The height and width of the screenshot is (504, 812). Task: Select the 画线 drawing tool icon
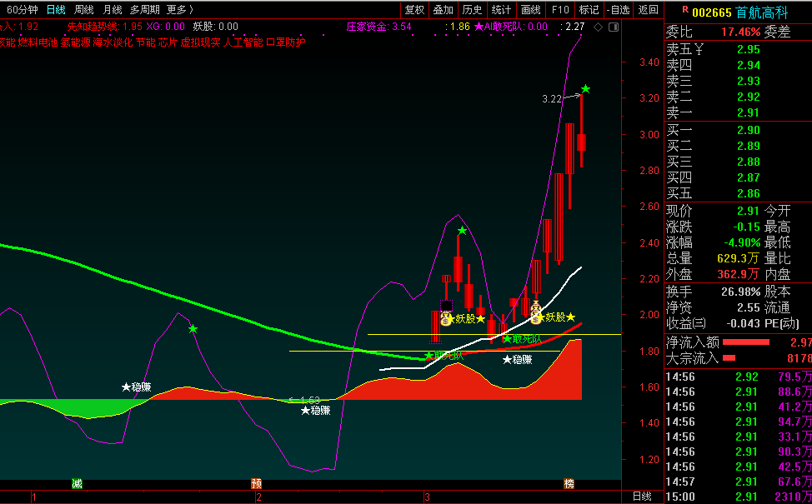[532, 9]
